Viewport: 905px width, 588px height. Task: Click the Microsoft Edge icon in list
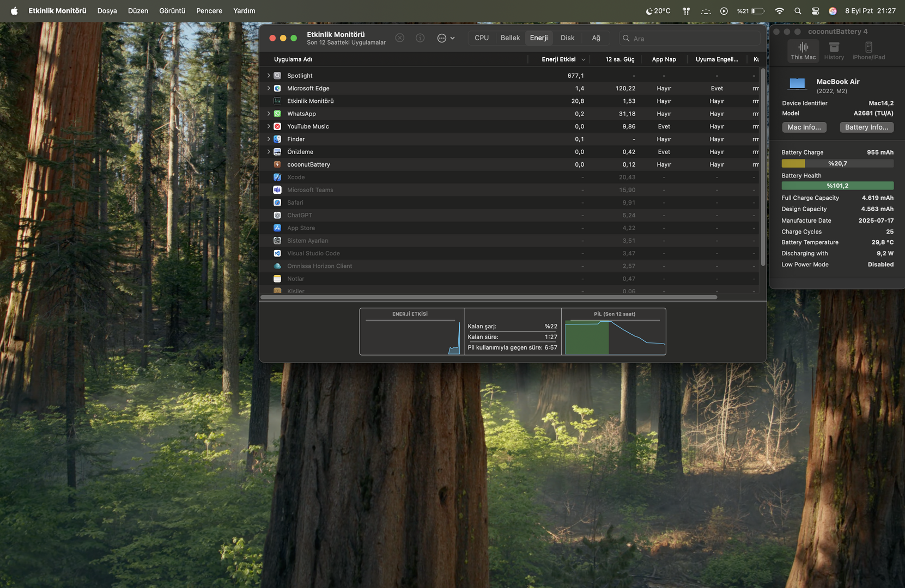click(277, 88)
